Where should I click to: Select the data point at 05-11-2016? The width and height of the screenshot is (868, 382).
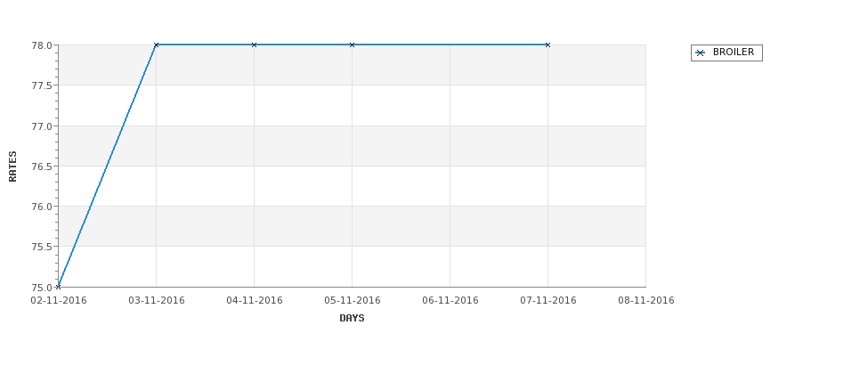[x=352, y=45]
